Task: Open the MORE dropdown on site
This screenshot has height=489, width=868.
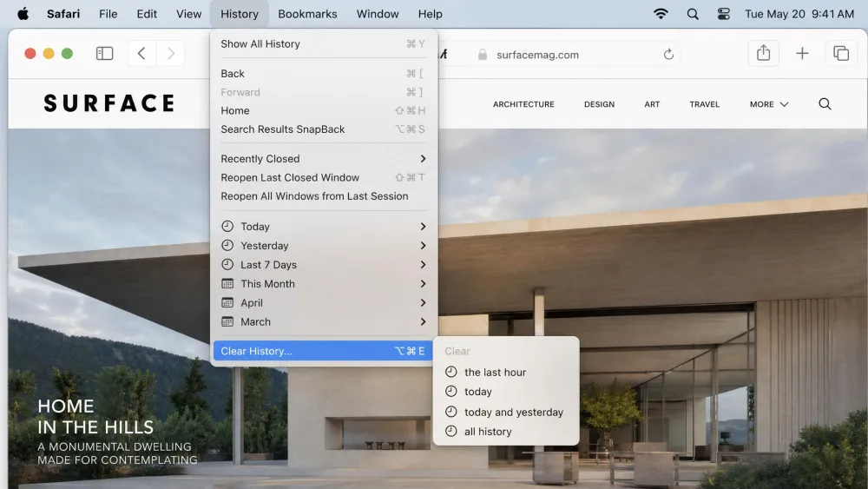Action: click(x=769, y=104)
